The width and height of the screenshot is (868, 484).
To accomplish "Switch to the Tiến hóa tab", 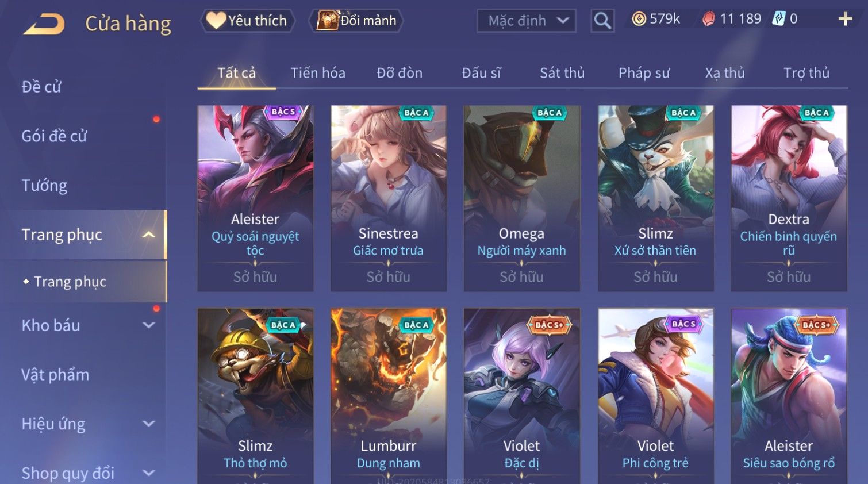I will (318, 73).
